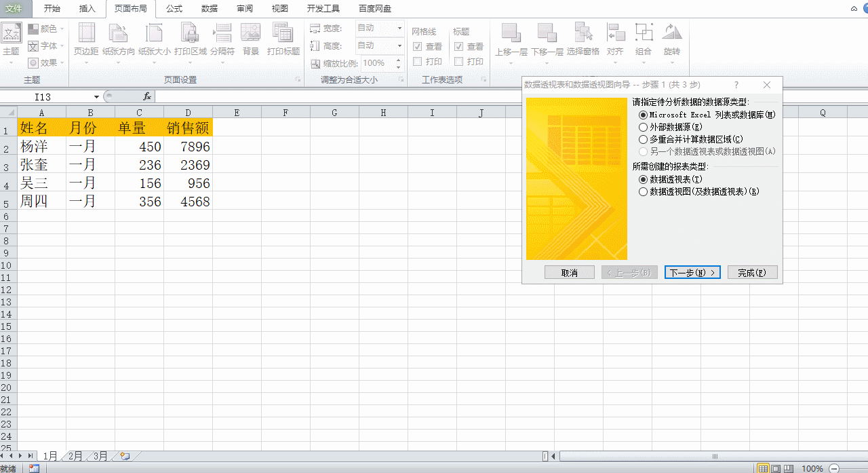This screenshot has height=473, width=868.
Task: Open the 效果 theme effects menu
Action: click(x=45, y=62)
